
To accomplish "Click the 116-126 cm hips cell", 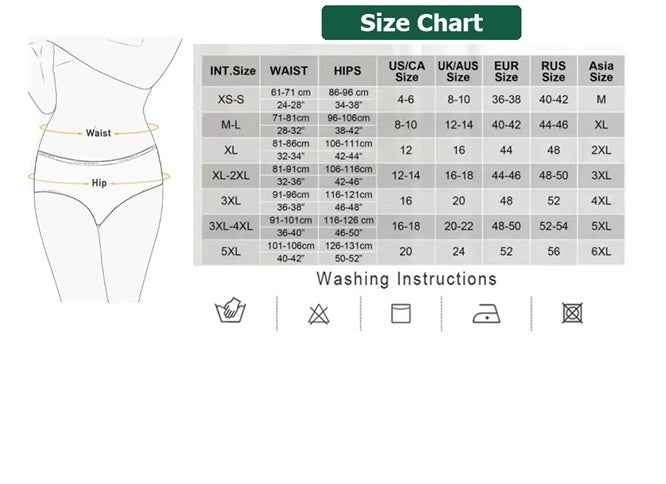I will point(348,220).
